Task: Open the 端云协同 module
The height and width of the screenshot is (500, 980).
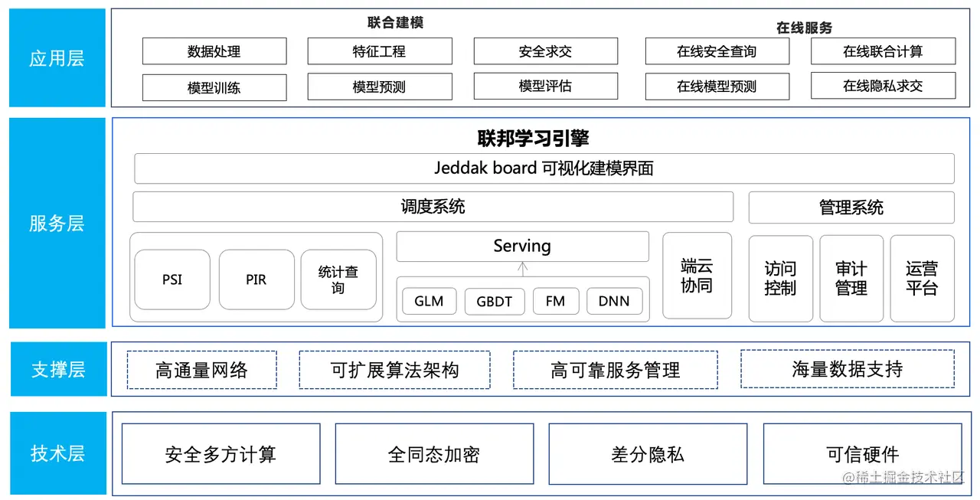Action: pyautogui.click(x=697, y=277)
